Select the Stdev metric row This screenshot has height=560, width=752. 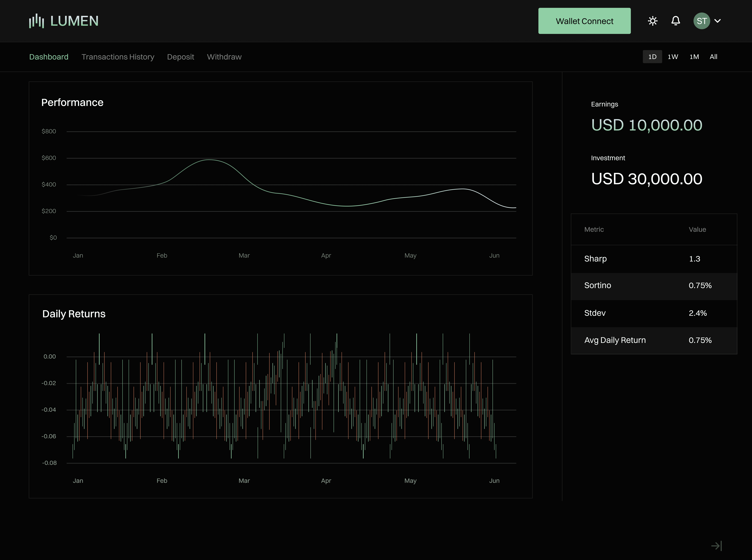[654, 313]
